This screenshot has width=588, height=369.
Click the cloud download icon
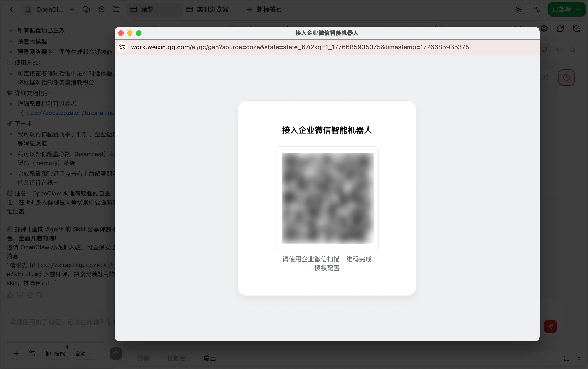pos(86,10)
